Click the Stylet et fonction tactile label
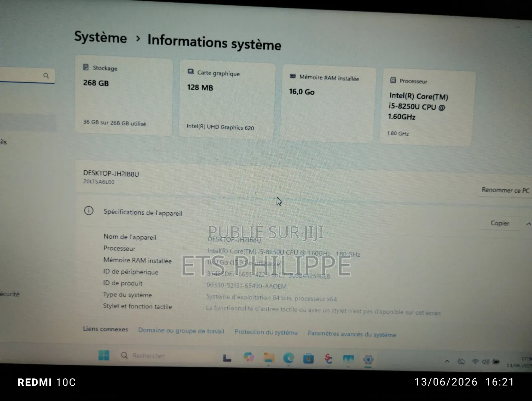The image size is (532, 401). 137,306
